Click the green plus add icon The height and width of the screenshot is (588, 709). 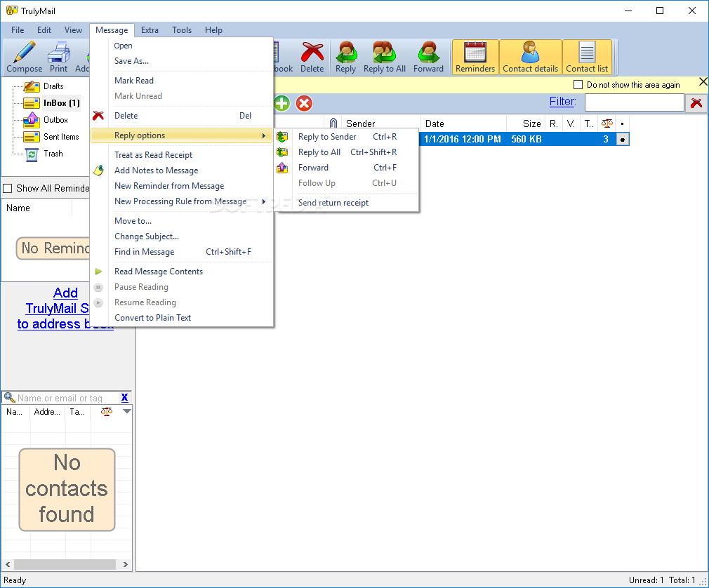(281, 104)
